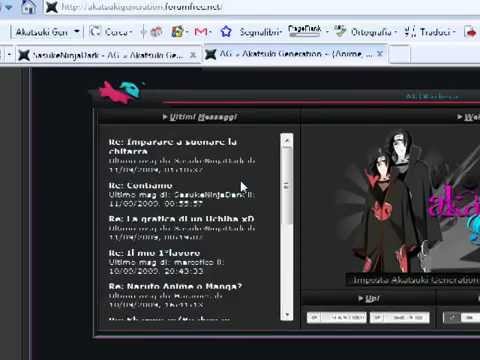Open 'Re: Naruto Anime o Manga?' thread
Viewport: 480px width, 360px height.
click(x=175, y=286)
